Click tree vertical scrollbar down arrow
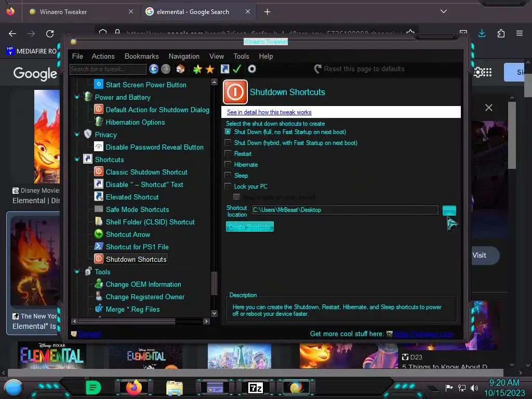This screenshot has width=532, height=399. [214, 313]
